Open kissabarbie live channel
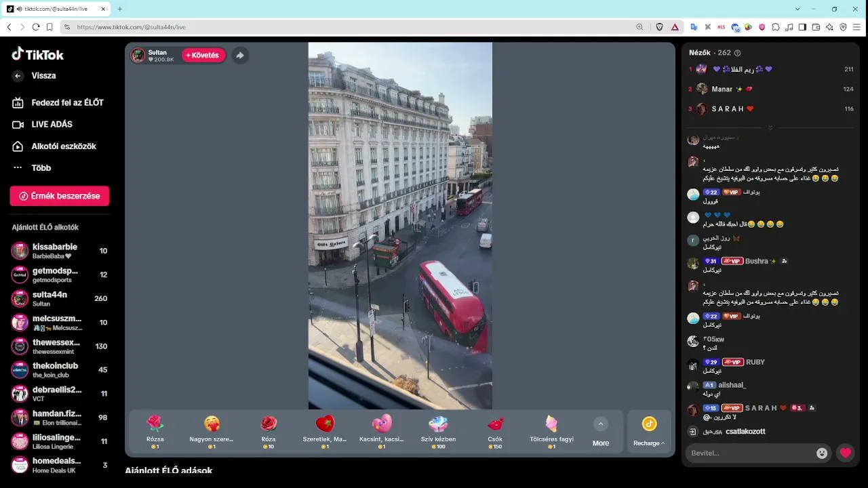This screenshot has height=488, width=868. point(60,251)
